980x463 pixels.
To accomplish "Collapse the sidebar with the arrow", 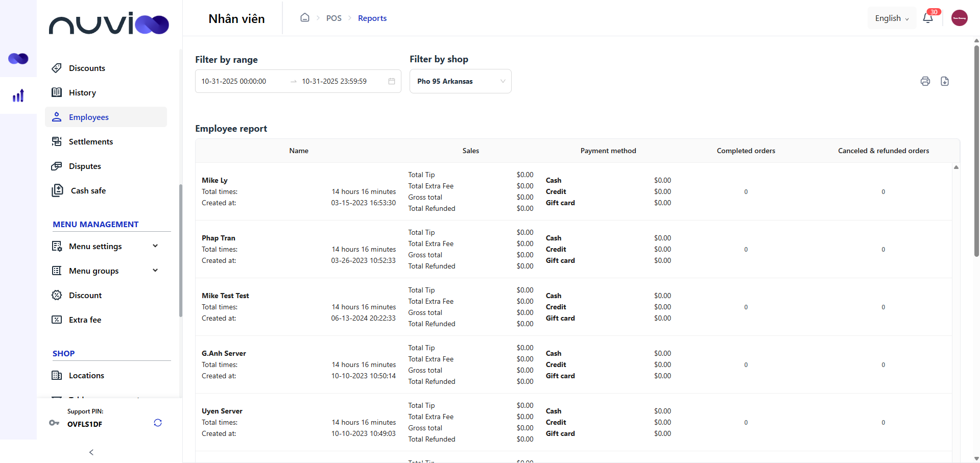I will point(91,452).
